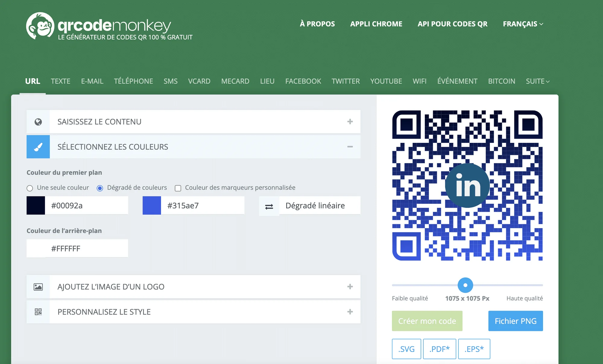Click the Couleur du premier plan heading

click(x=64, y=173)
